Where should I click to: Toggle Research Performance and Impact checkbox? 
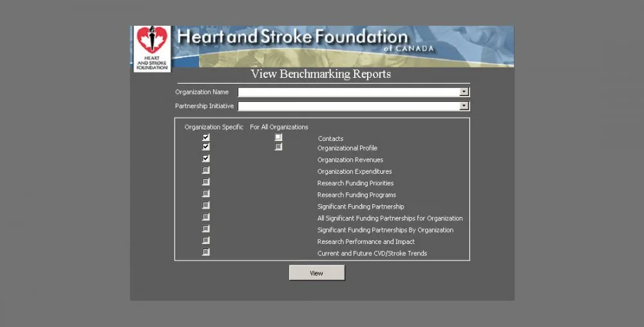[x=206, y=240]
